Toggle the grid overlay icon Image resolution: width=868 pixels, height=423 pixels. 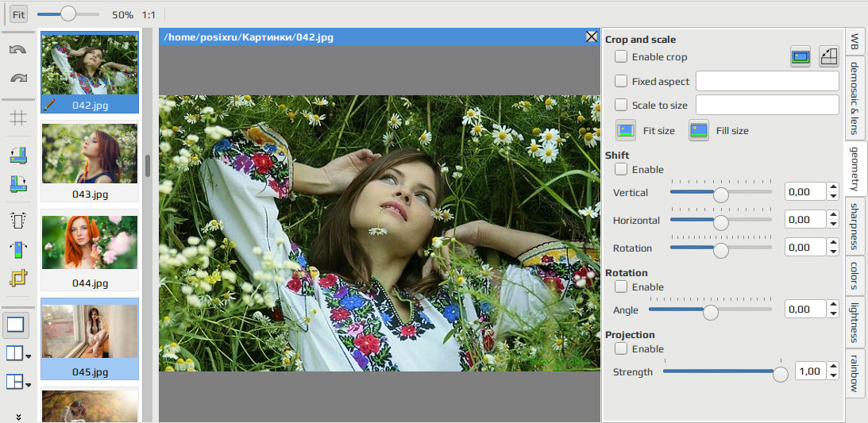point(18,117)
